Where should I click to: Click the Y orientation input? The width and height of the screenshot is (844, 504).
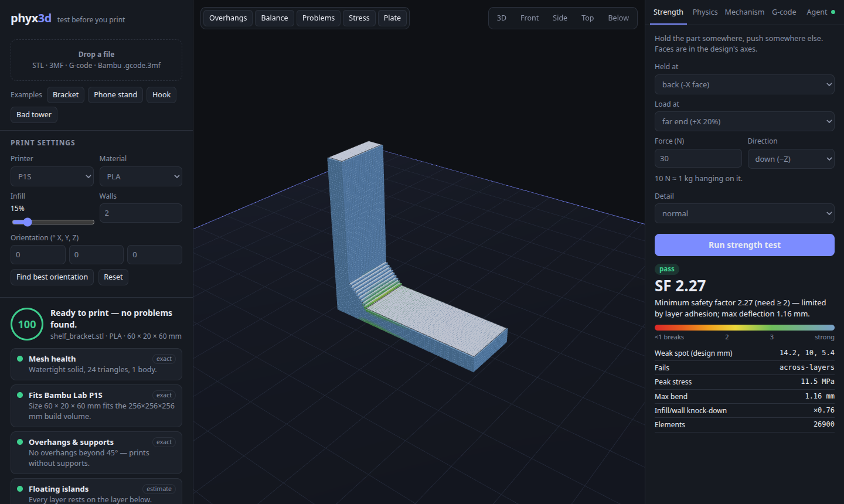tap(96, 254)
